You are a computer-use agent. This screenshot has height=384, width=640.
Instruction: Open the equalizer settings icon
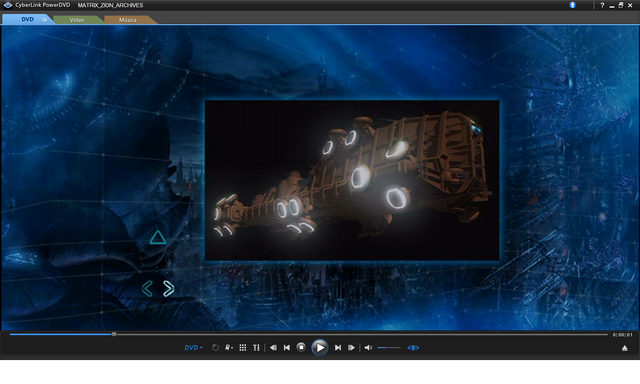pyautogui.click(x=256, y=348)
